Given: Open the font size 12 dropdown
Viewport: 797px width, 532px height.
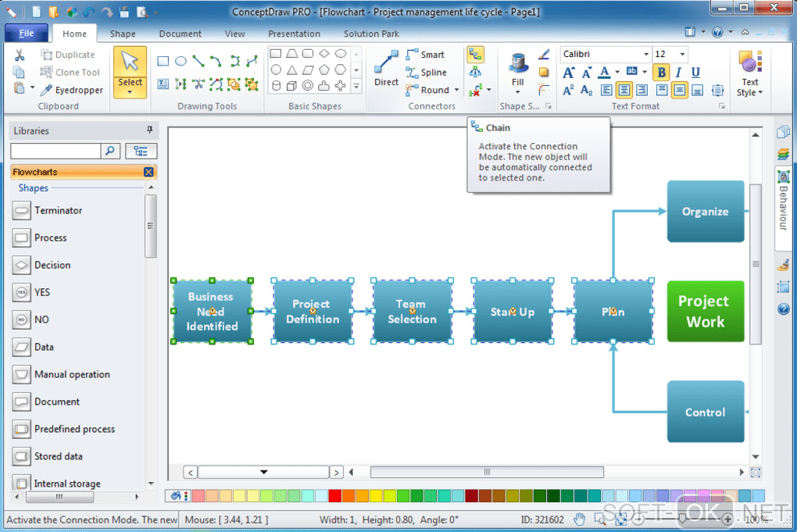Looking at the screenshot, I should [683, 55].
